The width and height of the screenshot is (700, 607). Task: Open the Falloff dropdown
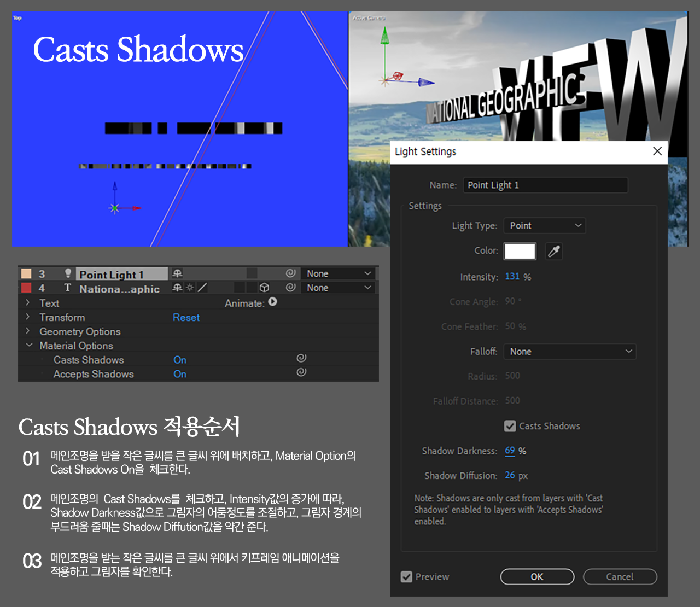tap(570, 352)
